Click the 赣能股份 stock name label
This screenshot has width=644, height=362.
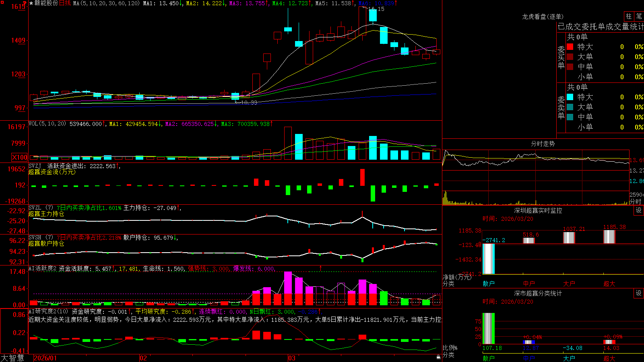[46, 3]
